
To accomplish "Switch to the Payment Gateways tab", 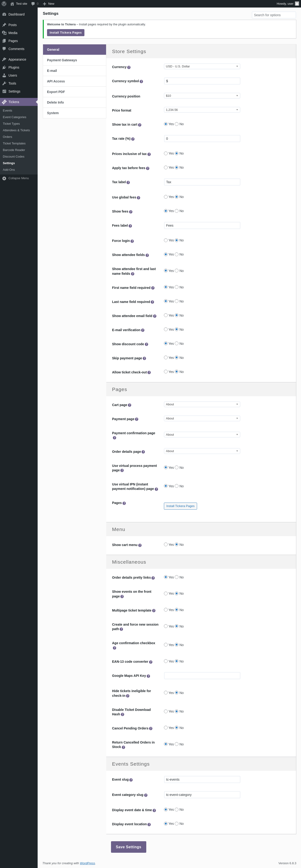I will tap(62, 60).
